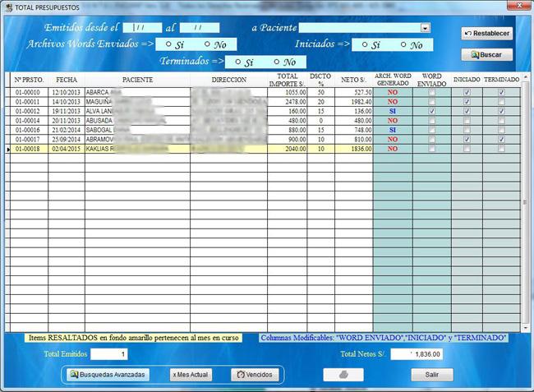The image size is (534, 392).
Task: Toggle Word Enviado checkbox for 01-00018
Action: (432, 149)
